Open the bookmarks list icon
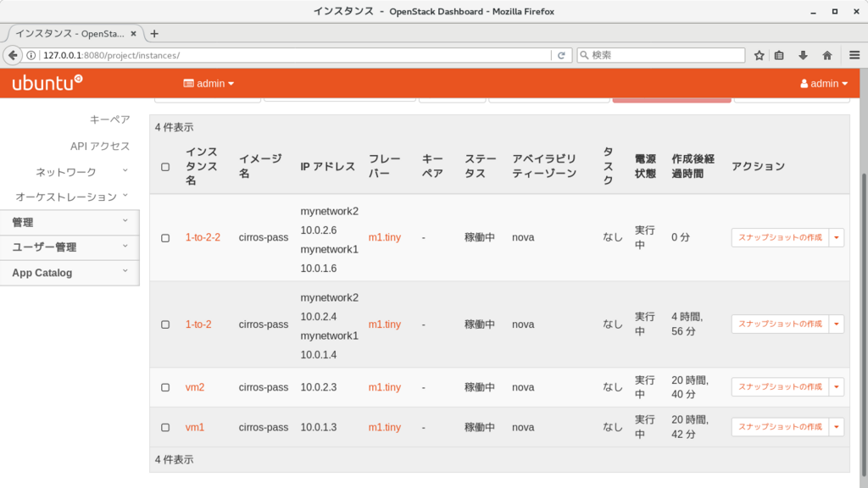The image size is (868, 488). pos(780,55)
